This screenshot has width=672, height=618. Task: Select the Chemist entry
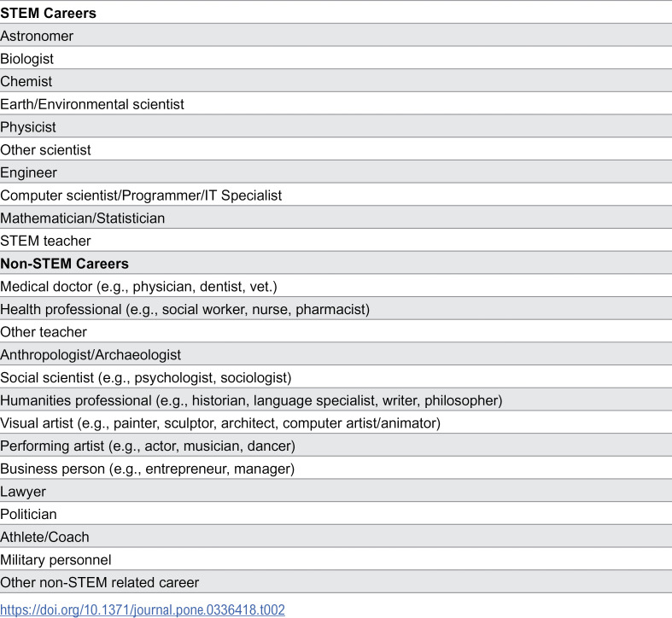pyautogui.click(x=336, y=80)
